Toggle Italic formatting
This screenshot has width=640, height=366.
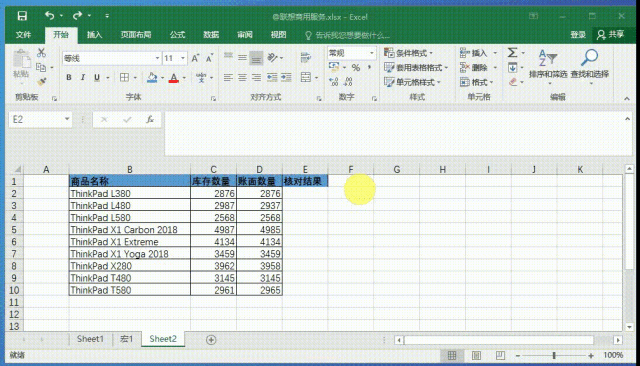tap(83, 78)
